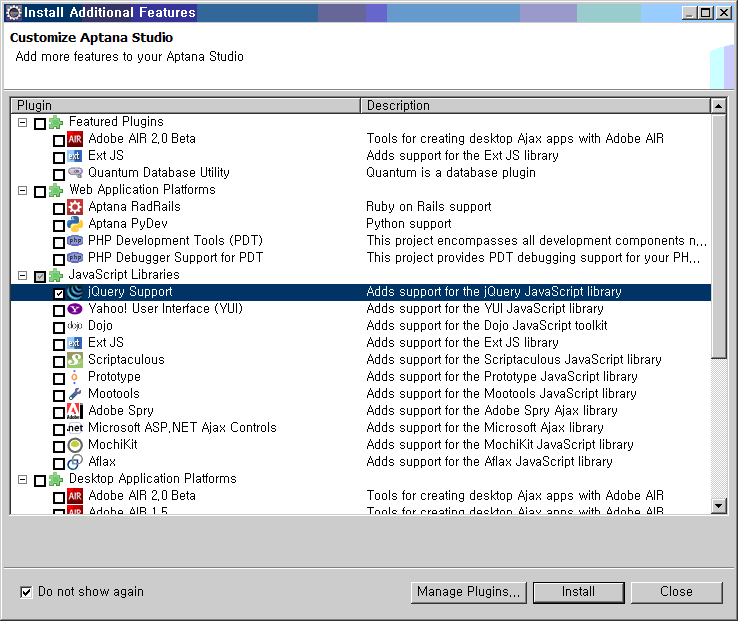Click the Ext JS icon under JavaScript Libraries
This screenshot has width=738, height=621.
pyautogui.click(x=75, y=343)
